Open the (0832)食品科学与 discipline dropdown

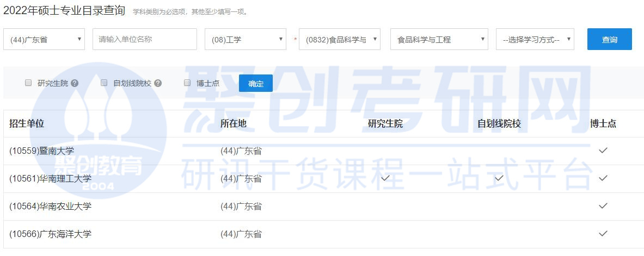[340, 39]
